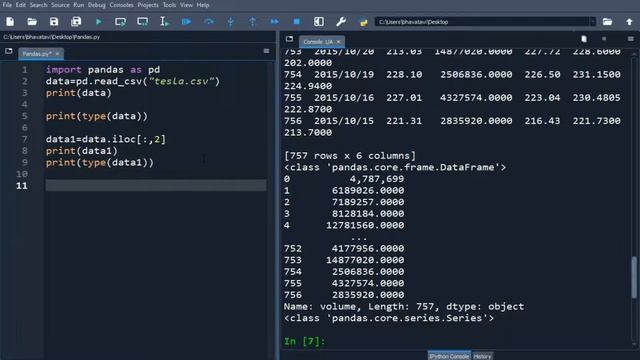
Task: Close the Pandas.py tab
Action: (58, 53)
